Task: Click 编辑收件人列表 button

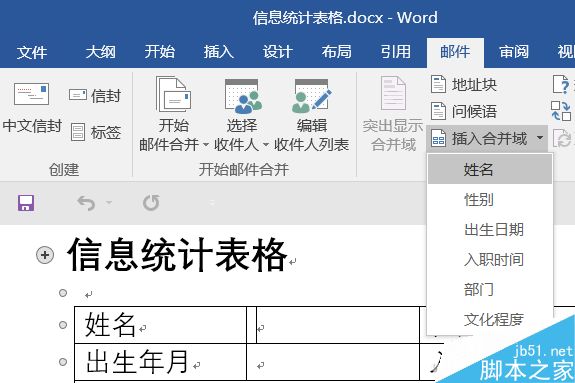Action: click(x=311, y=114)
